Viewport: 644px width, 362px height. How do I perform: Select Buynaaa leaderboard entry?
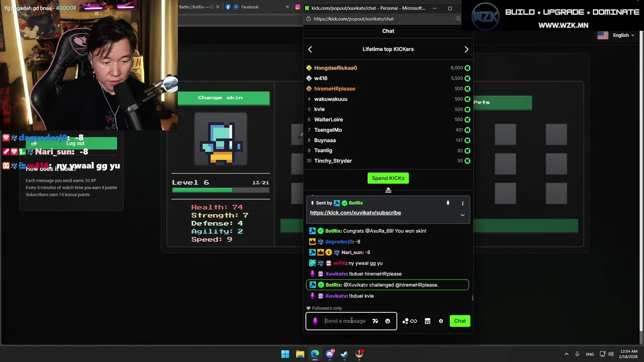tap(388, 140)
